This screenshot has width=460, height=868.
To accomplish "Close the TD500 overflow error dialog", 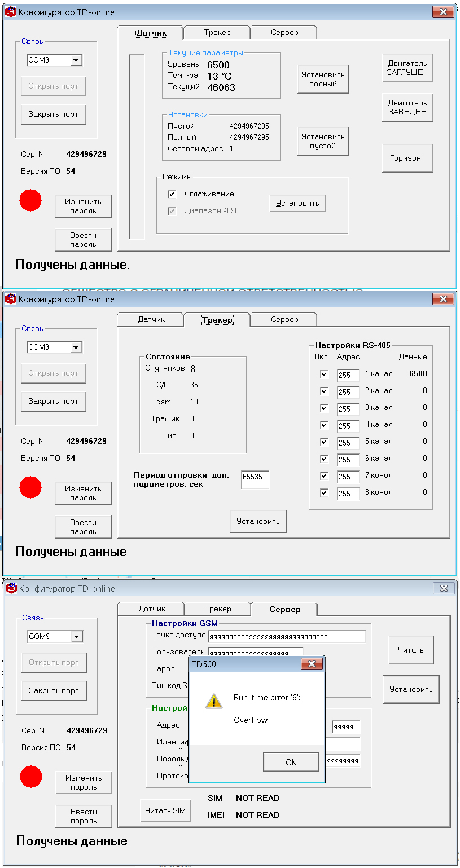I will [312, 664].
